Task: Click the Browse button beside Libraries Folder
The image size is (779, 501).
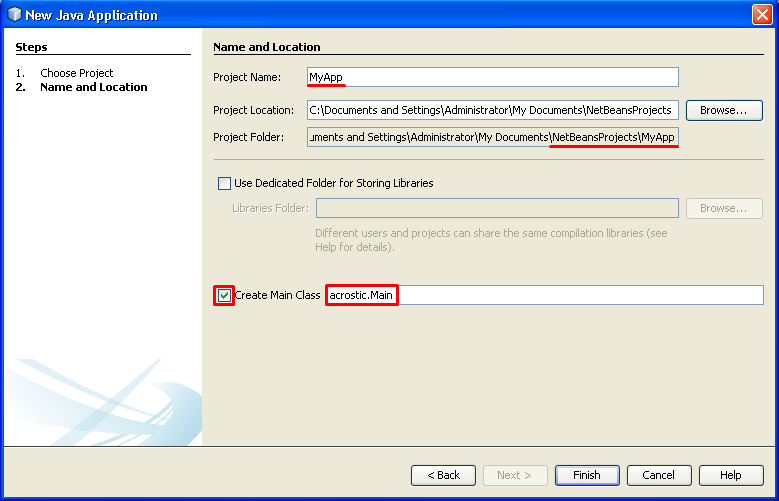Action: click(x=724, y=208)
